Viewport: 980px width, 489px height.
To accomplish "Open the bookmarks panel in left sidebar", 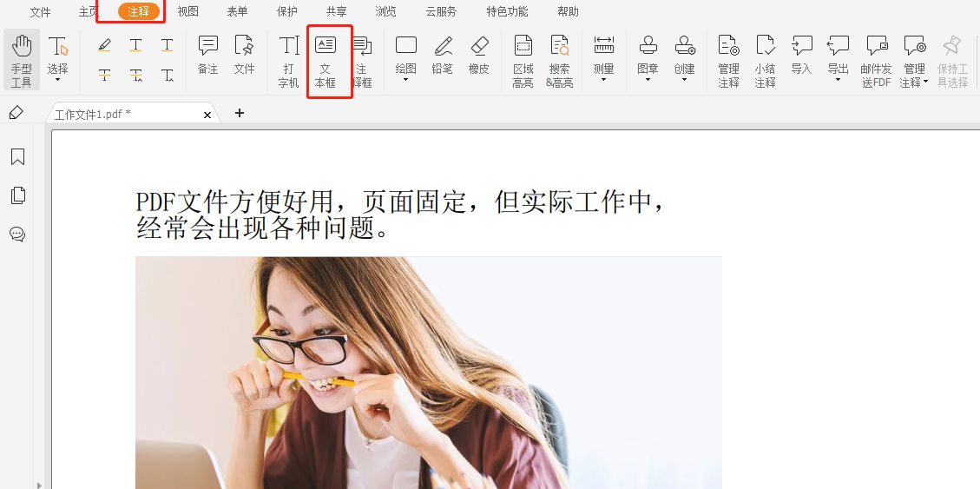I will coord(17,156).
